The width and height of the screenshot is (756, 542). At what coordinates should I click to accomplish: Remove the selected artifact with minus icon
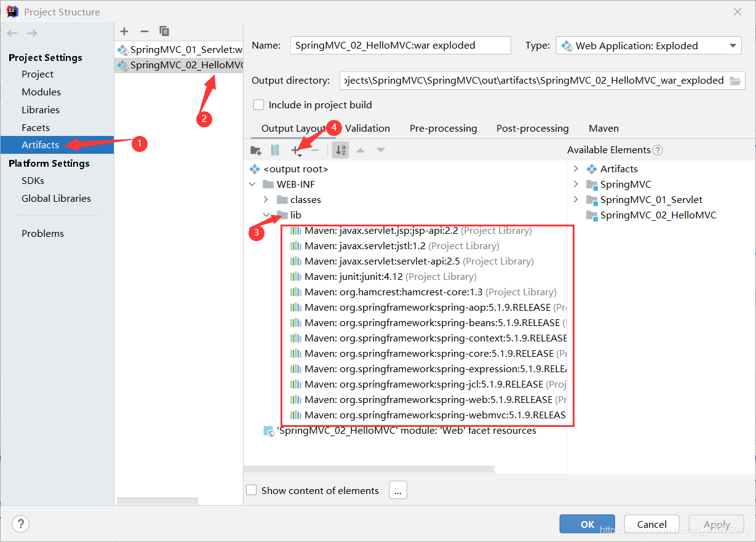pyautogui.click(x=145, y=31)
